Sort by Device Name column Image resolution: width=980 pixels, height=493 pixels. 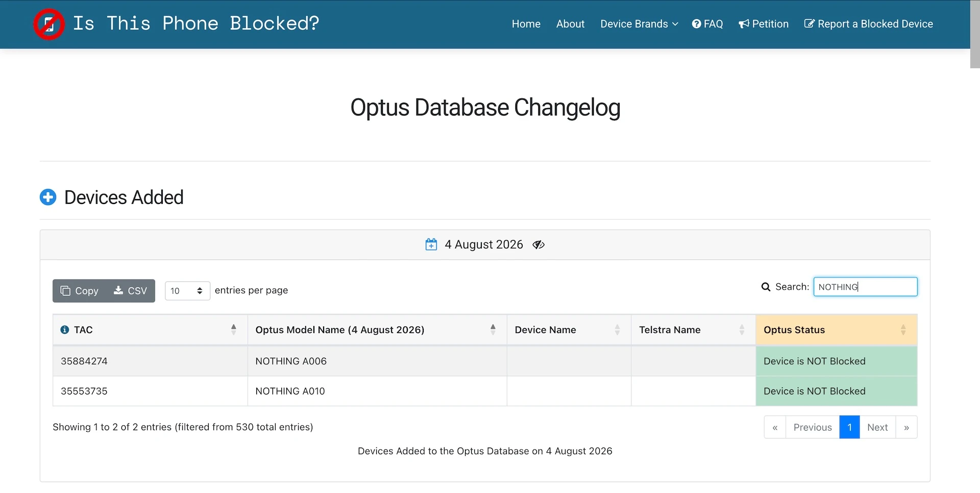point(569,330)
